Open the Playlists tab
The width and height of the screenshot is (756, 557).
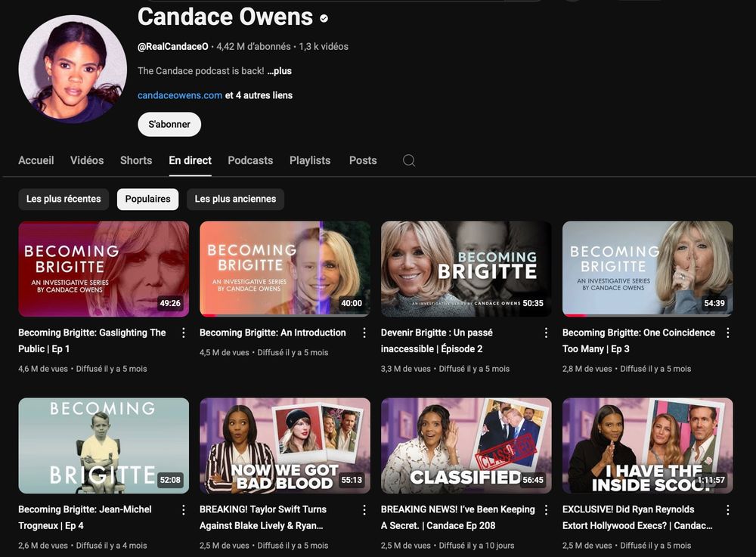(x=310, y=160)
